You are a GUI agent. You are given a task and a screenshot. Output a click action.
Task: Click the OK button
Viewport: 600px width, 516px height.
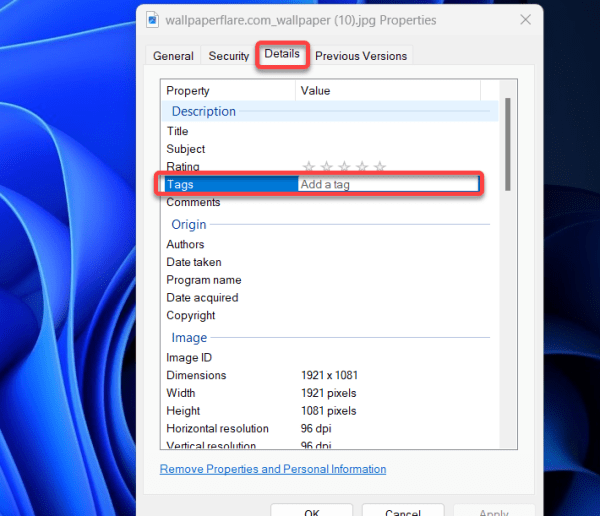coord(311,511)
